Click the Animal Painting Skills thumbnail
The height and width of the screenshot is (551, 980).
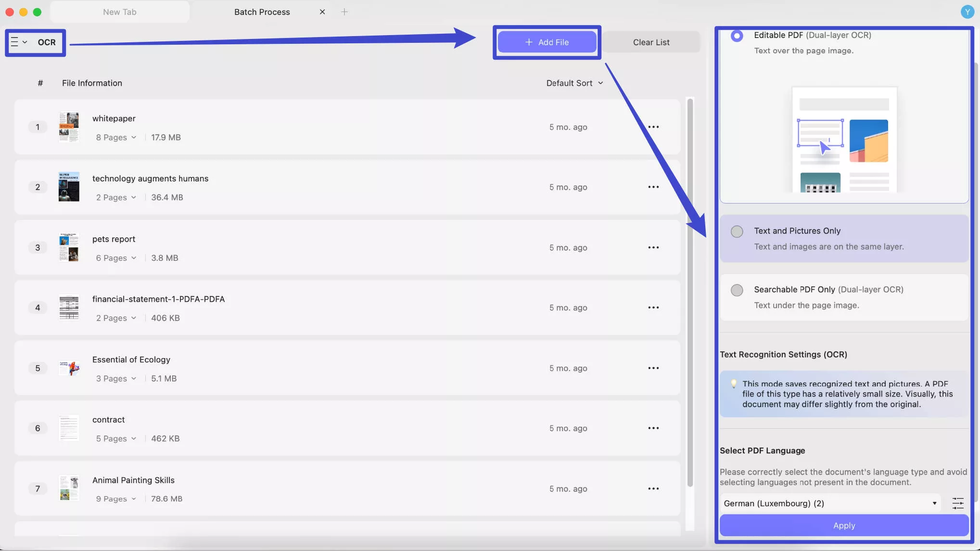(x=69, y=488)
